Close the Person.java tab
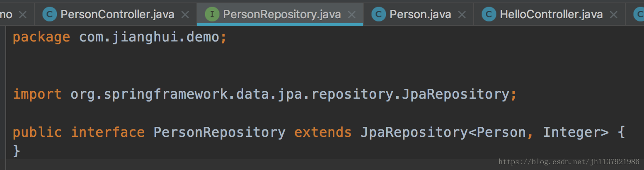644x170 pixels. pos(462,15)
